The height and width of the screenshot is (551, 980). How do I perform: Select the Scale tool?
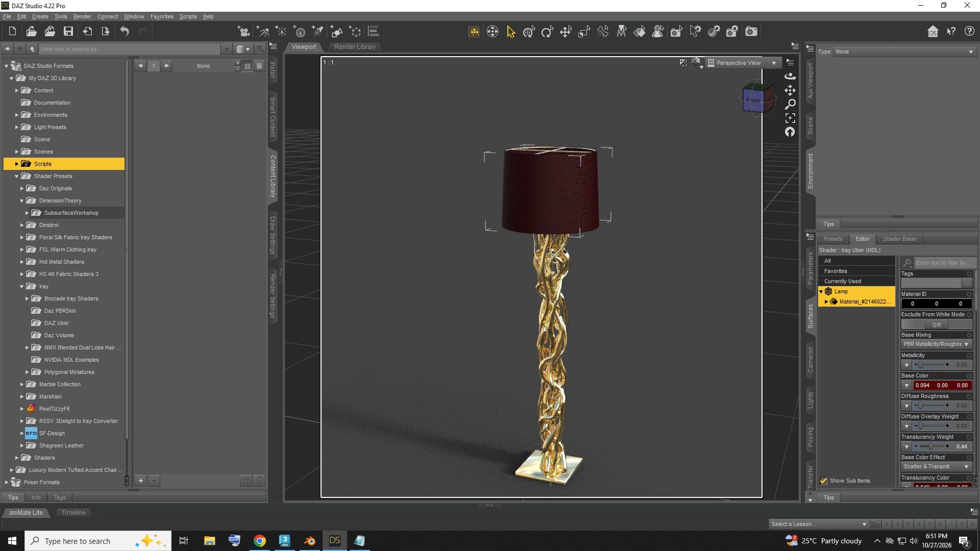[584, 32]
